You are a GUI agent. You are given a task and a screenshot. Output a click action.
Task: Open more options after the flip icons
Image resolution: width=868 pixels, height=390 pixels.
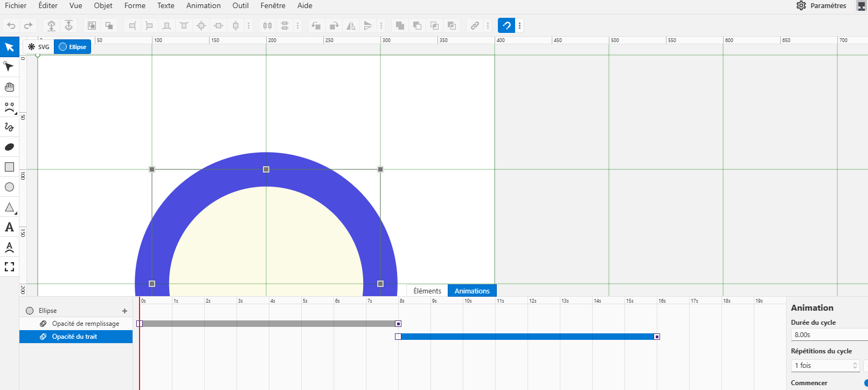pyautogui.click(x=381, y=25)
